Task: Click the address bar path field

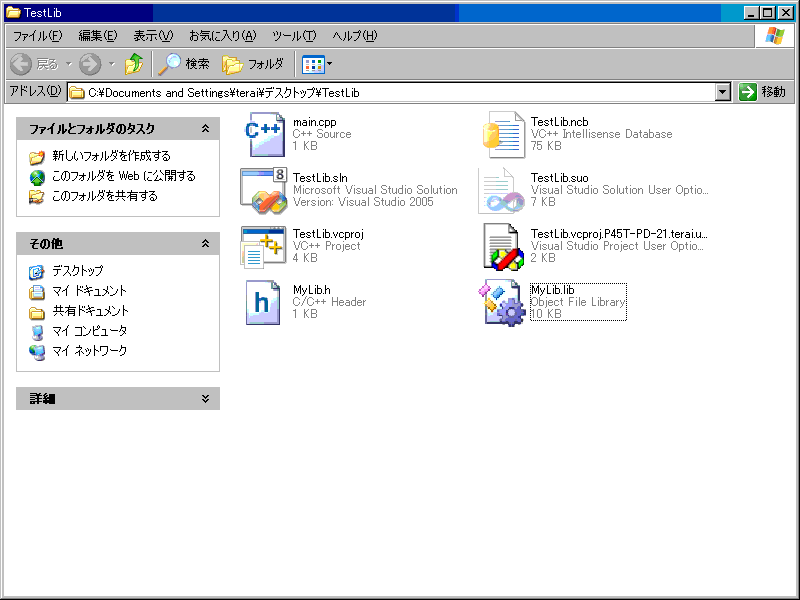Action: point(400,92)
